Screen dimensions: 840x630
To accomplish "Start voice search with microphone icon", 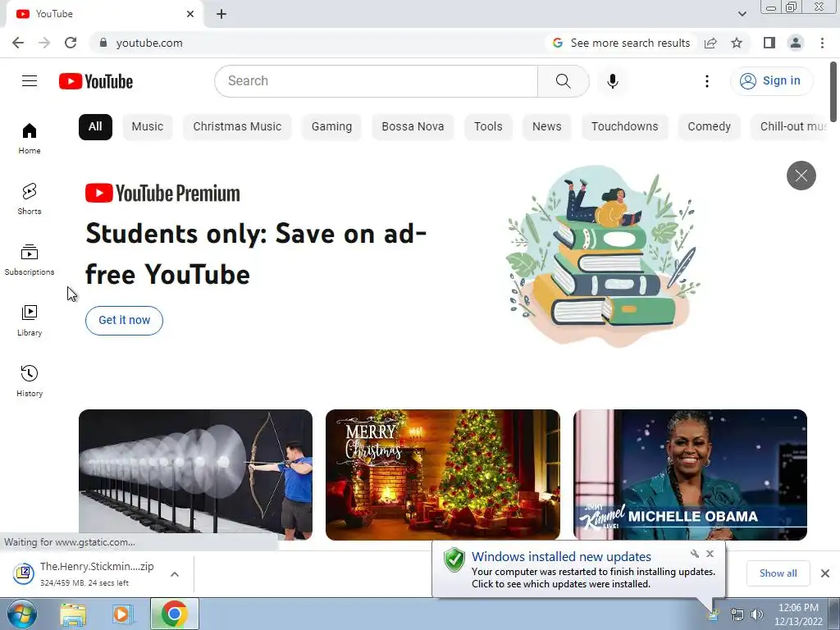I will click(613, 81).
